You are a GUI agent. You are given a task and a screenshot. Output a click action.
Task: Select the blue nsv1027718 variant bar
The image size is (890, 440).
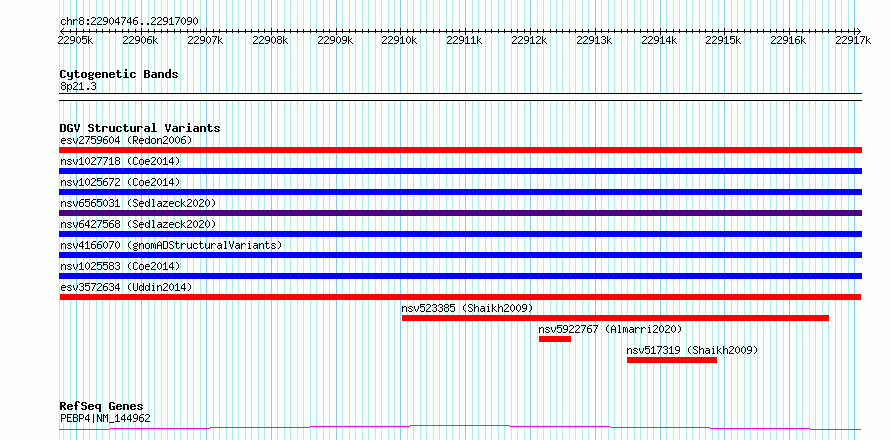pyautogui.click(x=460, y=171)
